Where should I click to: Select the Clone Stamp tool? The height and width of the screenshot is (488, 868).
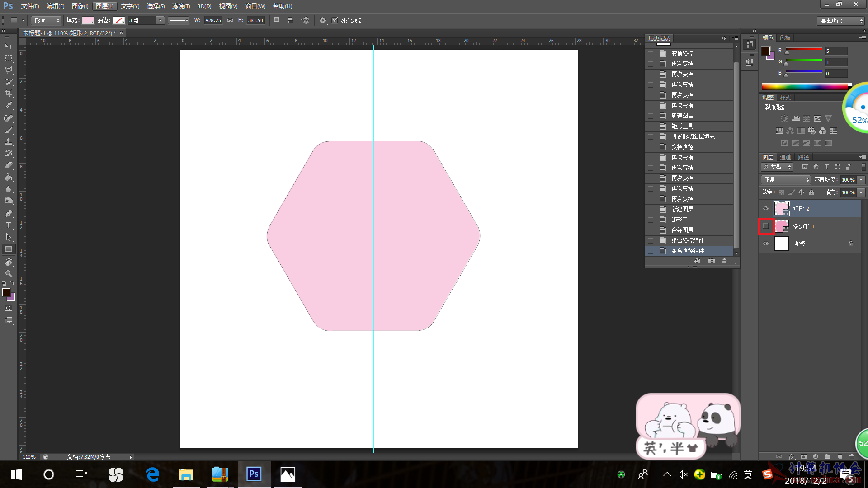(x=9, y=142)
